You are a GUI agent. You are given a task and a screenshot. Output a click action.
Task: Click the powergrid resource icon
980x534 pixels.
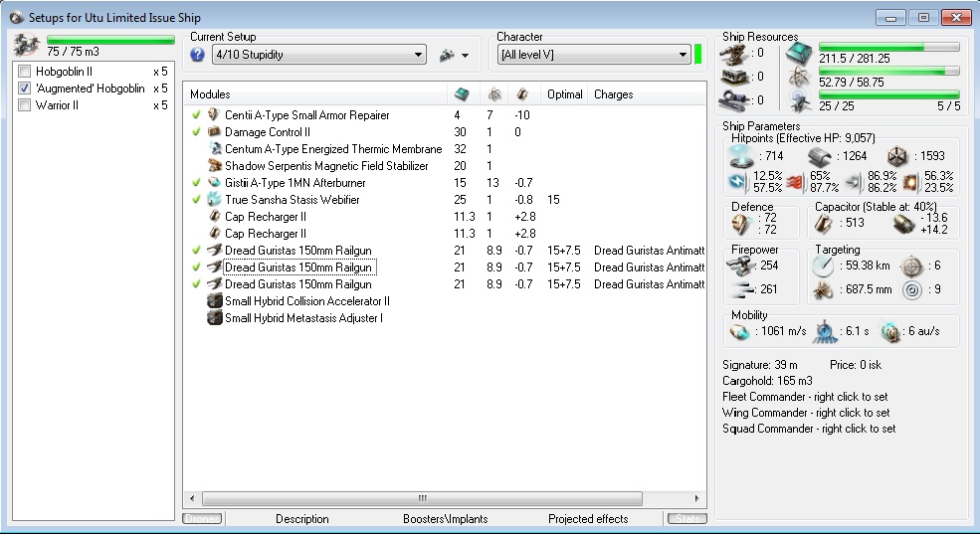coord(799,78)
